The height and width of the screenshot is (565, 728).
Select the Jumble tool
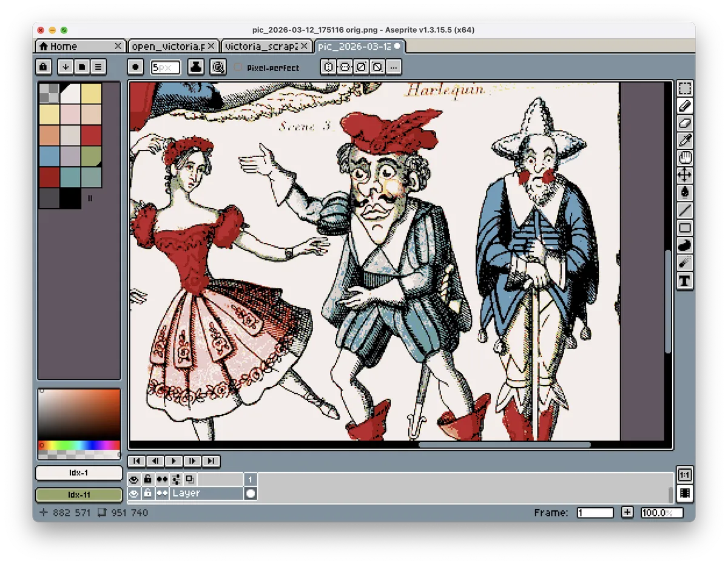point(684,245)
